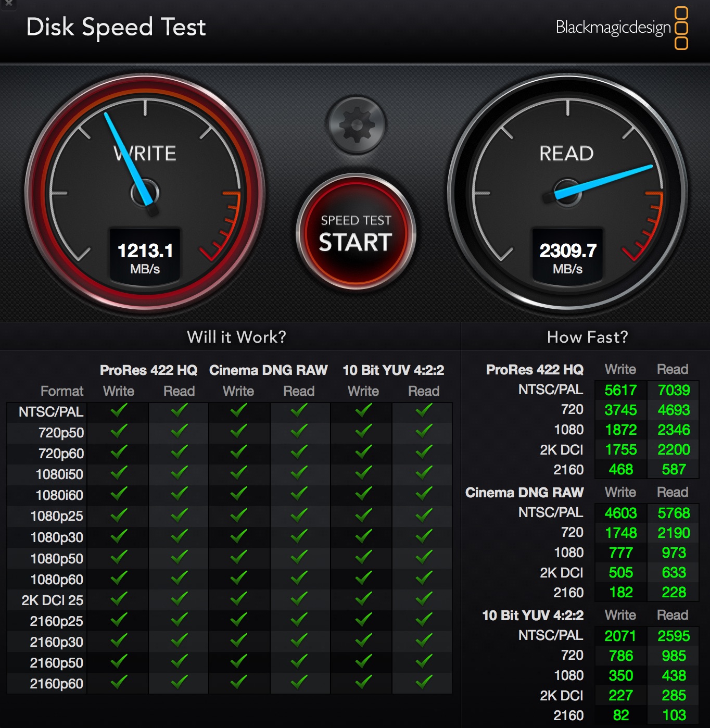Viewport: 710px width, 728px height.
Task: Click 720p60 Cinema DNG RAW Read checkmark
Action: (x=299, y=452)
